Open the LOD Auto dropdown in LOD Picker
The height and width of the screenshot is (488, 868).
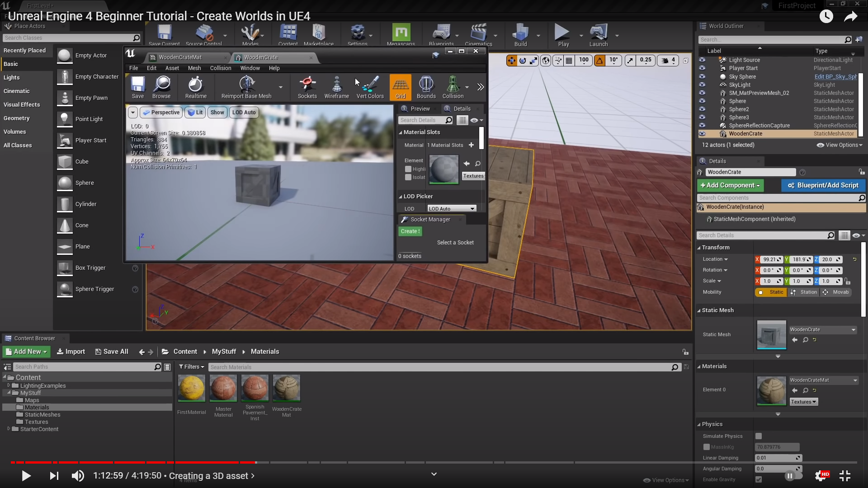point(452,209)
